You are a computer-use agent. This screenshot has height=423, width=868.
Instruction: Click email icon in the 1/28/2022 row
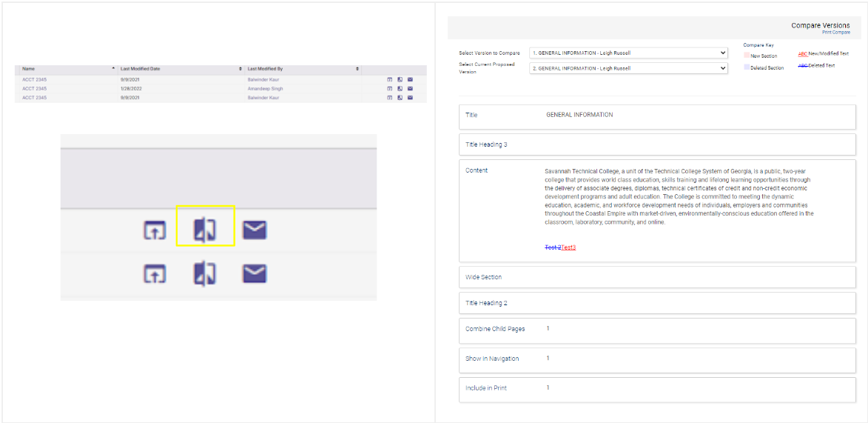[410, 88]
